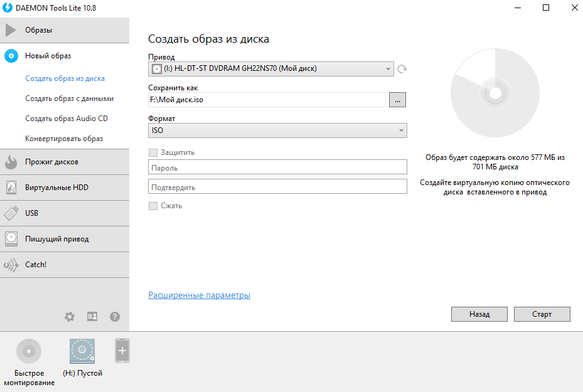This screenshot has height=392, width=583.
Task: Select Создать образ с данными
Action: point(69,98)
